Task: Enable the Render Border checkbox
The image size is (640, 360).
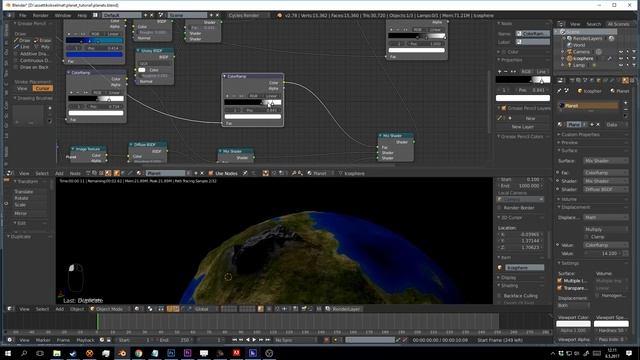Action: [x=500, y=208]
